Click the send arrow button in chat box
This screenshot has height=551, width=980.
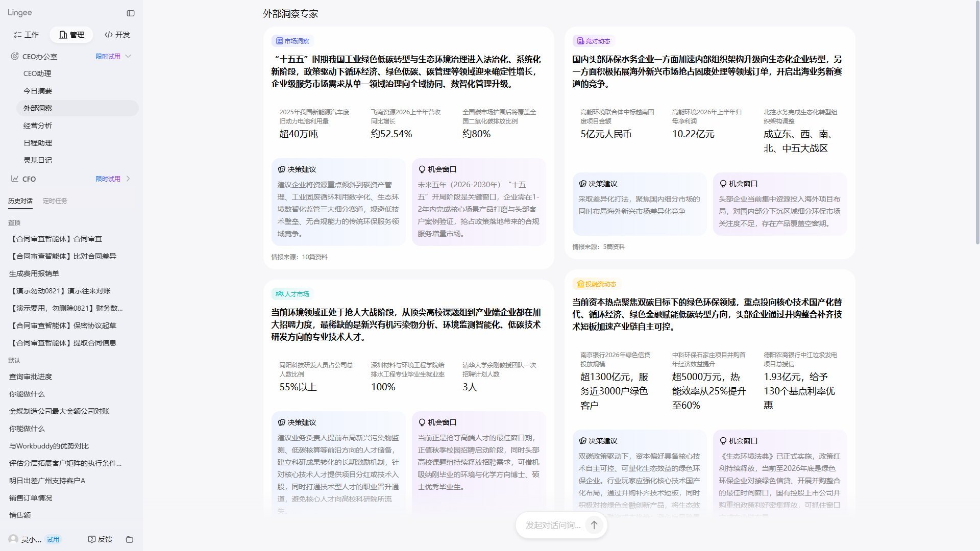[x=594, y=524]
